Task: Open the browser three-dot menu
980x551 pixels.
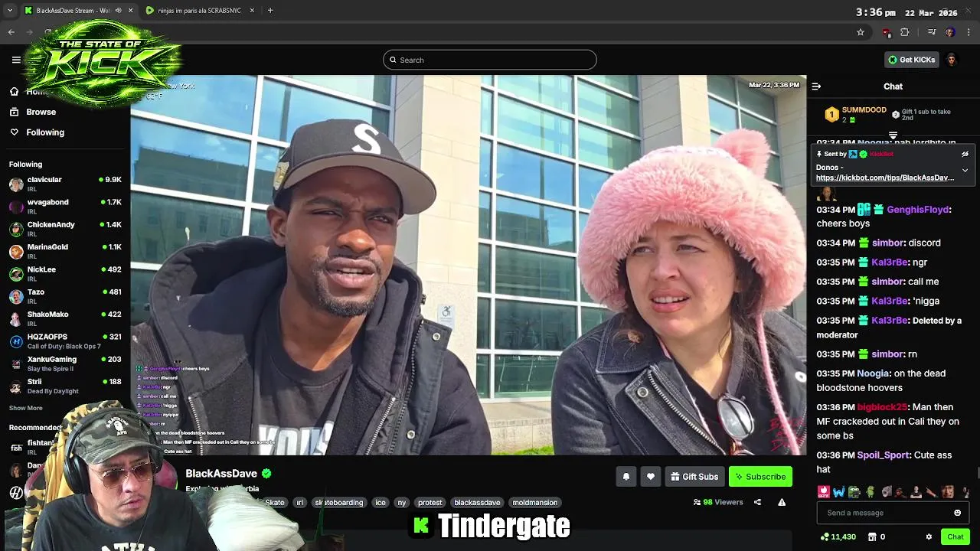Action: (x=969, y=32)
